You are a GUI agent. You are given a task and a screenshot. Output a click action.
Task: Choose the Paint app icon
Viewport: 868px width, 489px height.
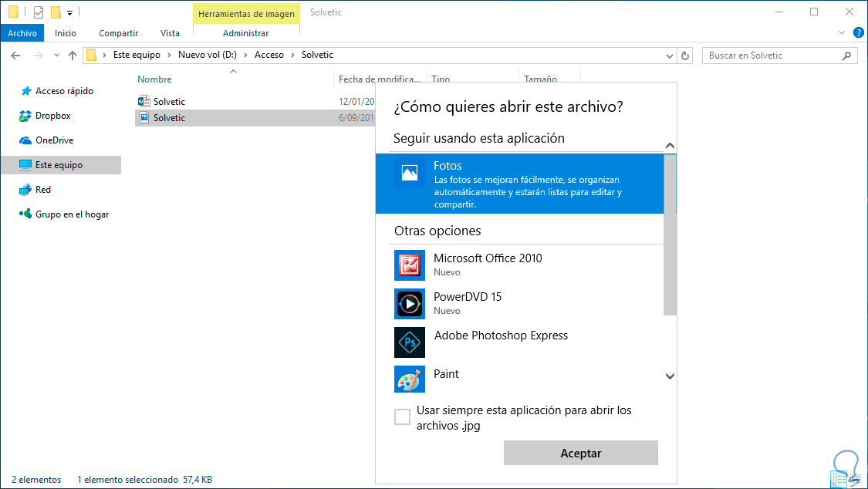(409, 379)
